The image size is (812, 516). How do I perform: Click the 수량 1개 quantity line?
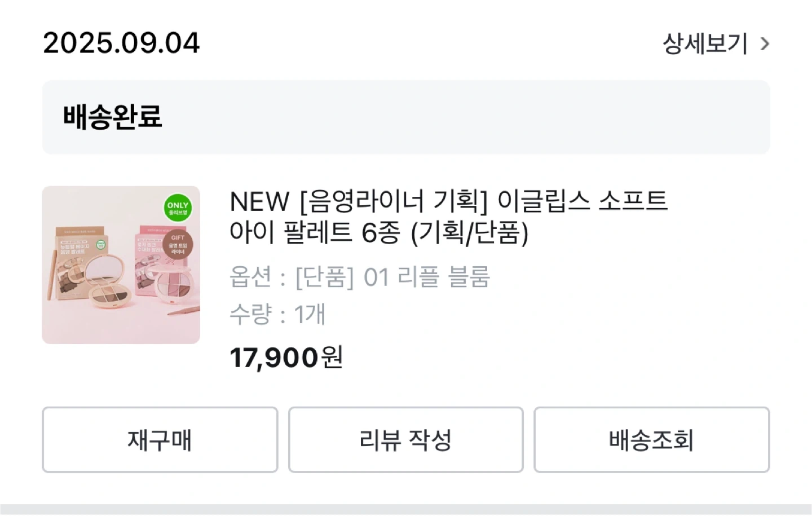pyautogui.click(x=277, y=314)
